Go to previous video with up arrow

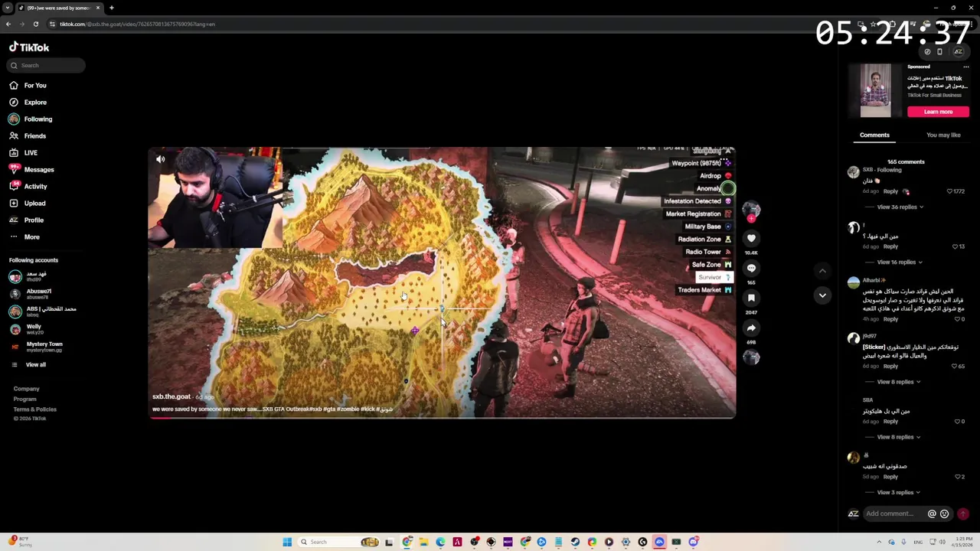[x=822, y=270]
